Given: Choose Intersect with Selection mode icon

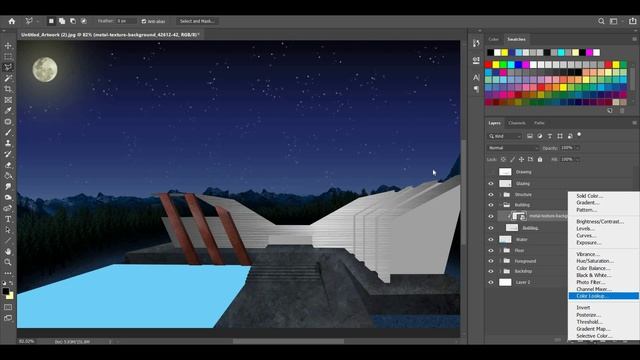Looking at the screenshot, I should tap(84, 21).
